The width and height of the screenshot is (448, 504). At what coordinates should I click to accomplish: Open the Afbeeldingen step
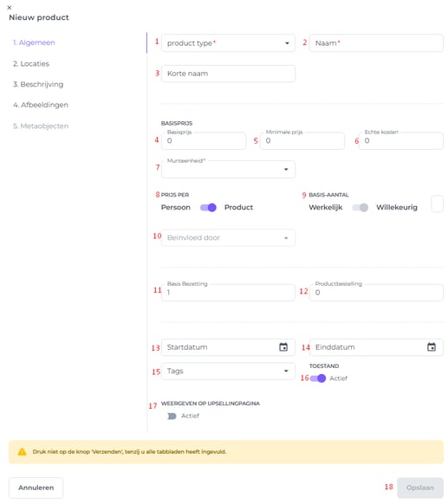[41, 105]
